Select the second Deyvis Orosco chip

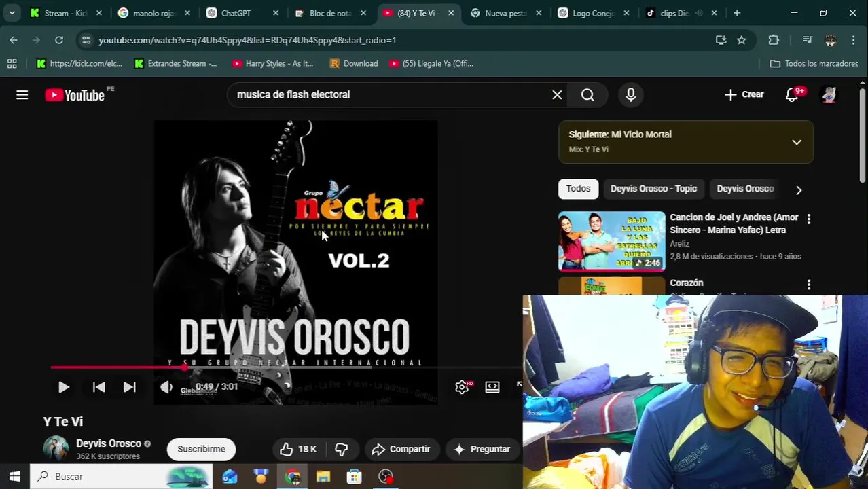pos(745,189)
